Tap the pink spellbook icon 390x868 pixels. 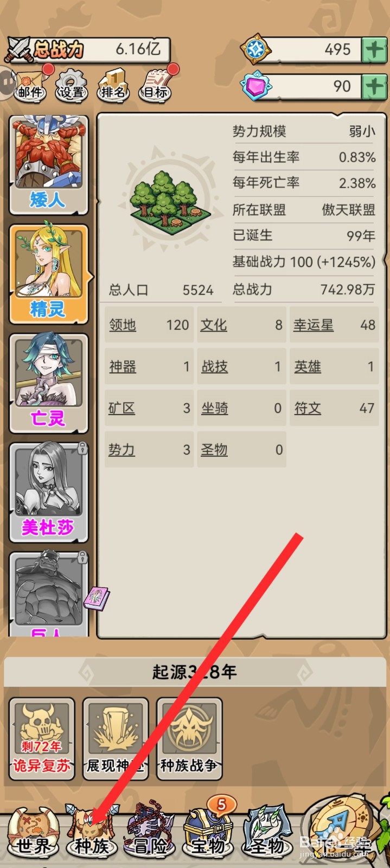[x=97, y=598]
